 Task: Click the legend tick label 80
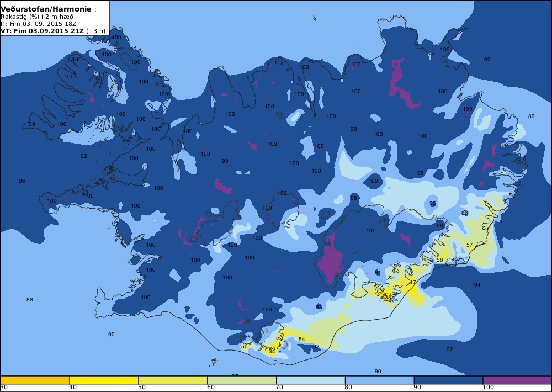pos(348,388)
